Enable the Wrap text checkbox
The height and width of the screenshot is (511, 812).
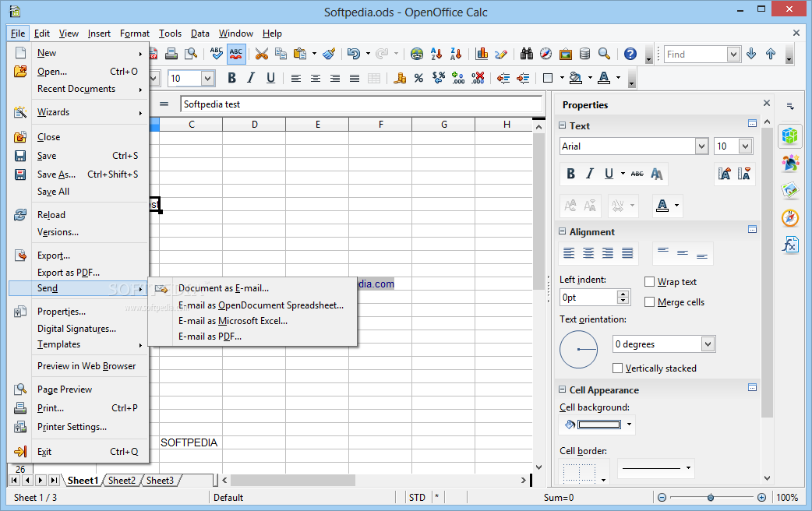click(649, 282)
